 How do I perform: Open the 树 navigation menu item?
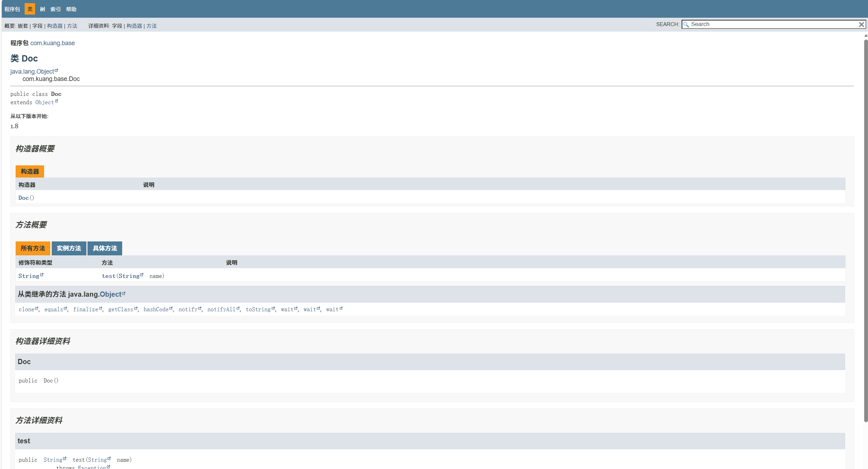click(x=42, y=9)
